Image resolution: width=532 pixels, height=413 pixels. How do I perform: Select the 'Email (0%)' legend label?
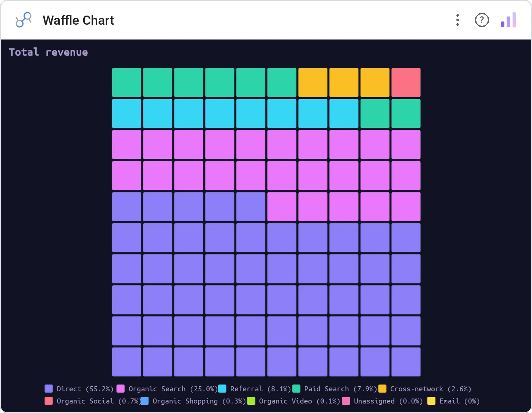click(460, 401)
